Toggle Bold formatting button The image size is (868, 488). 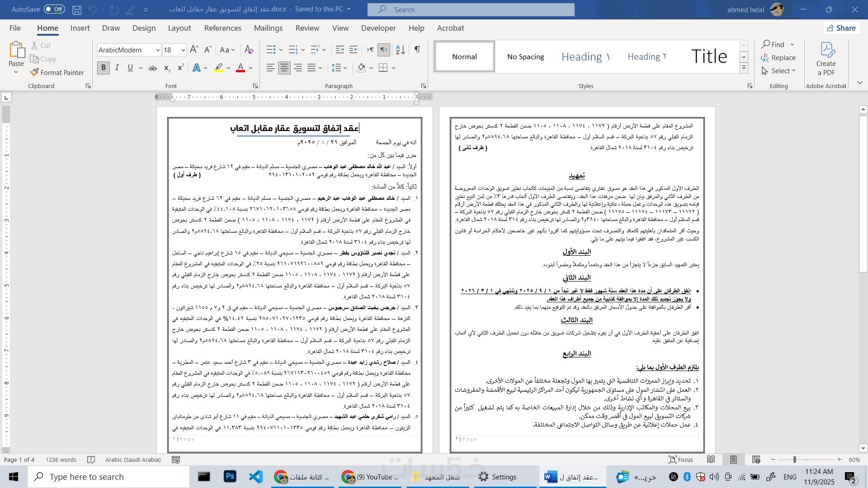[104, 68]
